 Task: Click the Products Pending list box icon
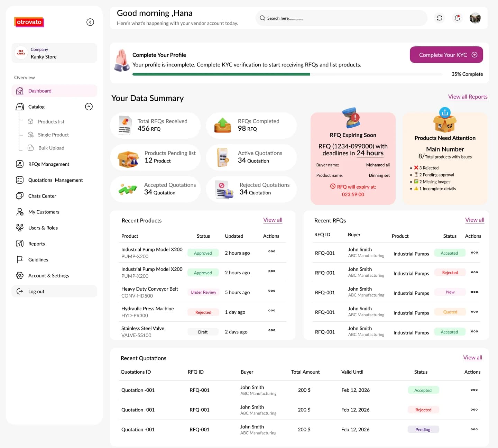[x=128, y=159]
